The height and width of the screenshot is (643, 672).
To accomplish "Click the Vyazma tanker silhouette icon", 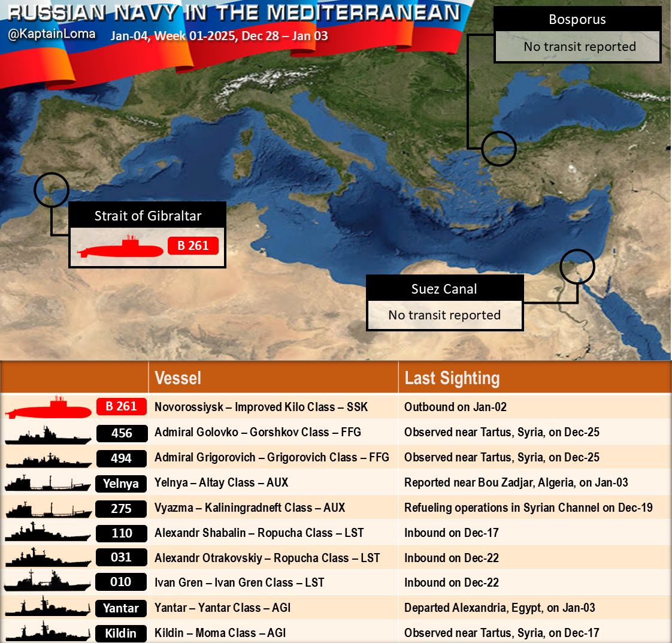I will click(48, 510).
